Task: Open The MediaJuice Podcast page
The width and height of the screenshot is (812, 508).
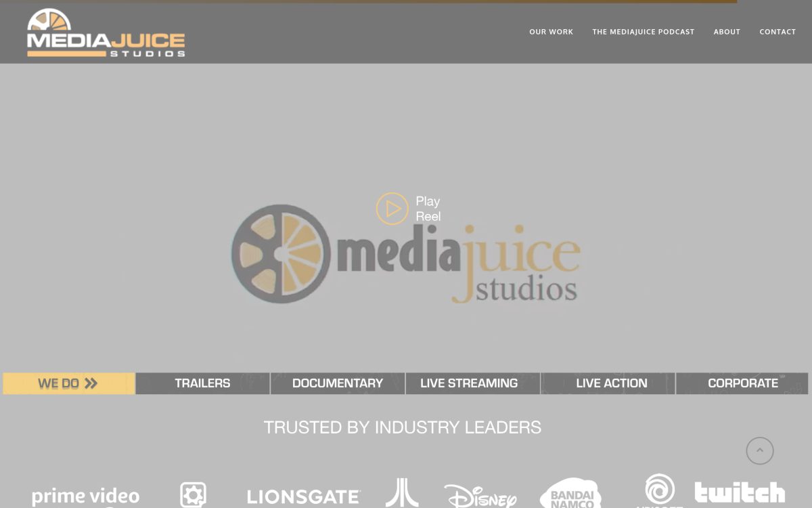Action: [643, 32]
